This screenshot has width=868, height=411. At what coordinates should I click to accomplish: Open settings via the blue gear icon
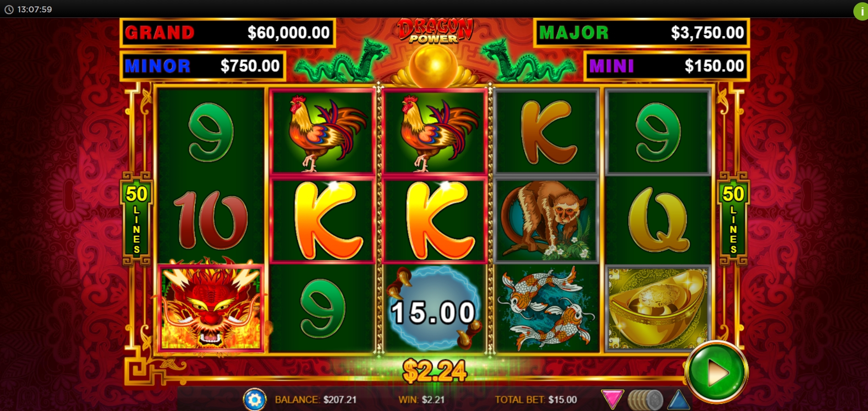(x=254, y=400)
